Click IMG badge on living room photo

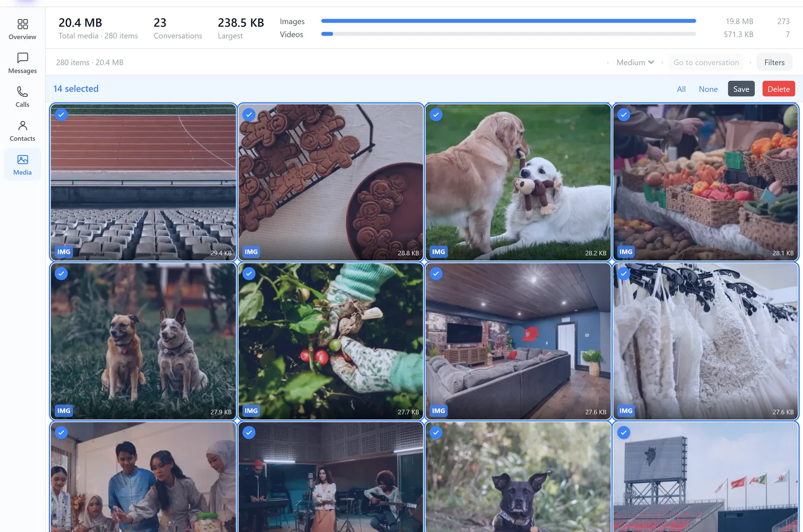tap(438, 411)
